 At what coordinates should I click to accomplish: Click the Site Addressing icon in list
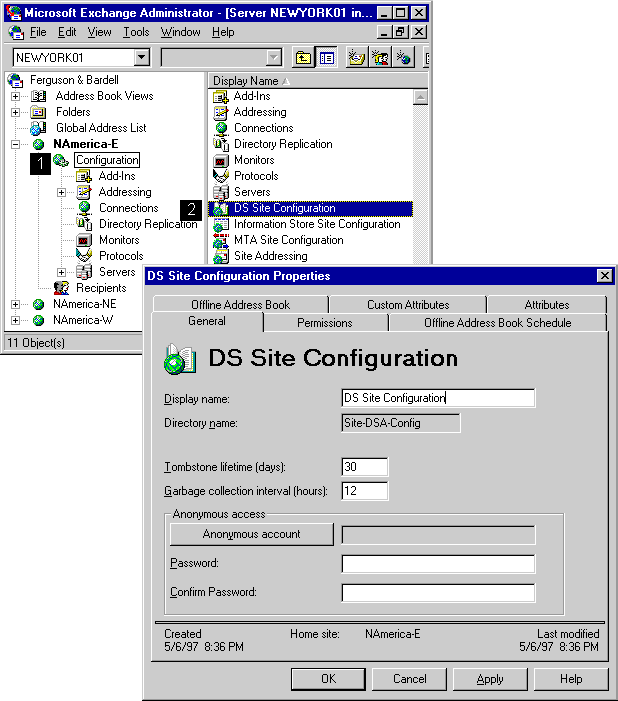[221, 257]
